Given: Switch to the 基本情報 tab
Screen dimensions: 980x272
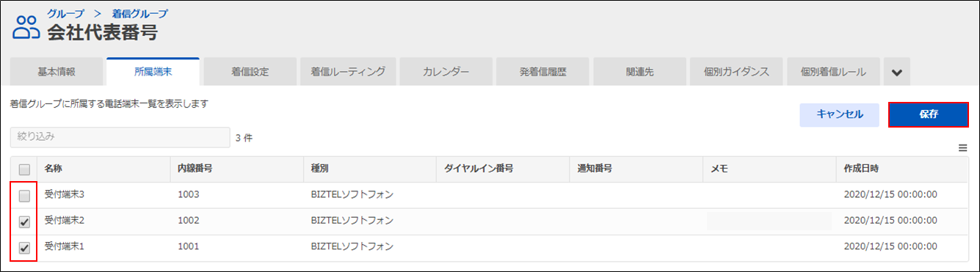Looking at the screenshot, I should click(x=57, y=72).
